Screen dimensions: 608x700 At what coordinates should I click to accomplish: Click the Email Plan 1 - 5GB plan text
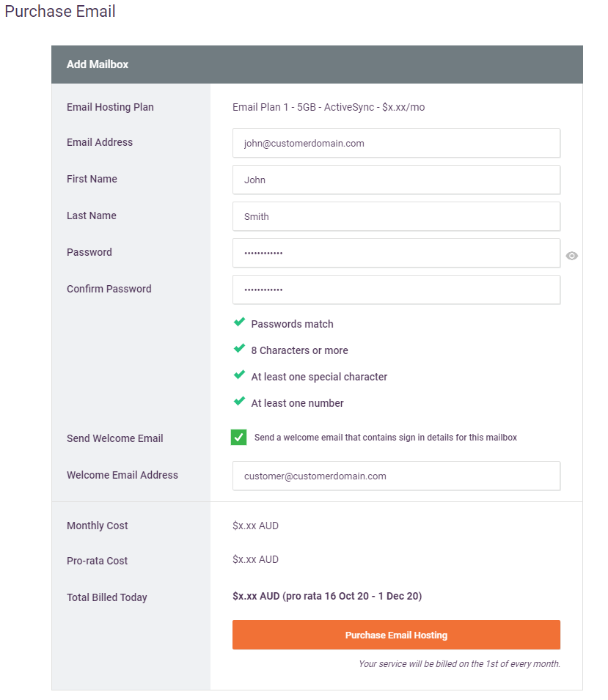(x=329, y=107)
